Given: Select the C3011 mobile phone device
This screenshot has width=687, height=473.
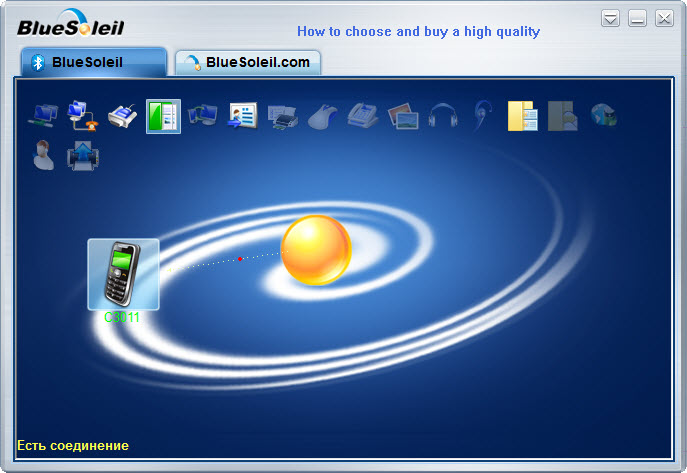Looking at the screenshot, I should pyautogui.click(x=123, y=274).
